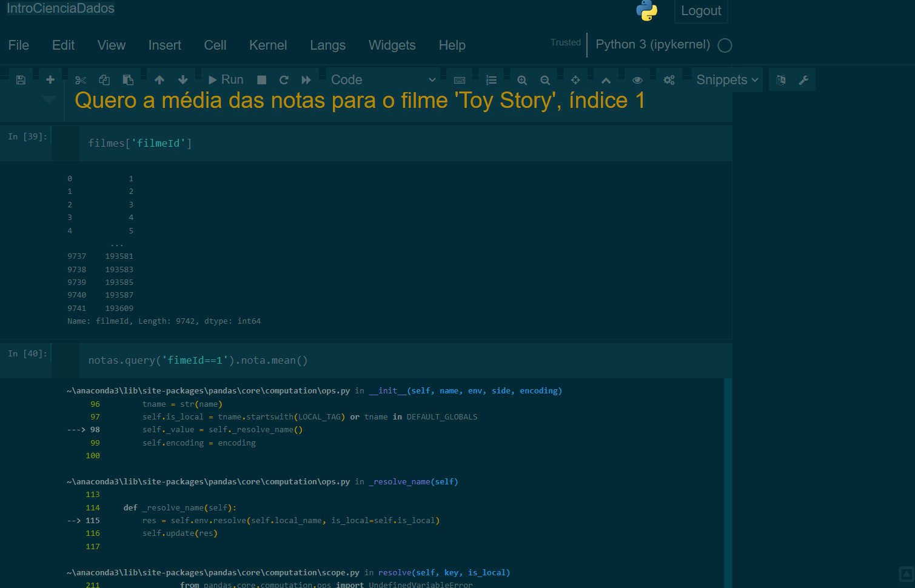This screenshot has width=915, height=588.
Task: Open the Insert menu
Action: tap(165, 45)
